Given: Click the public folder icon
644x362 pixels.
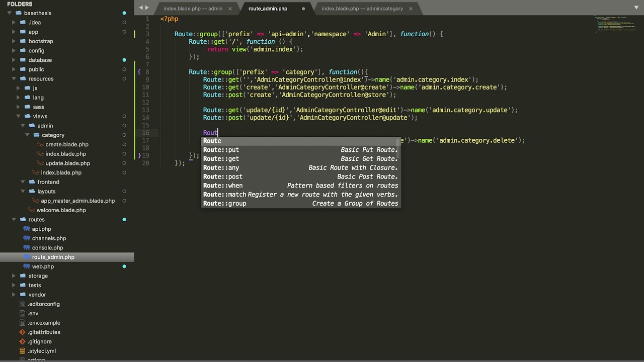Looking at the screenshot, I should pyautogui.click(x=23, y=69).
